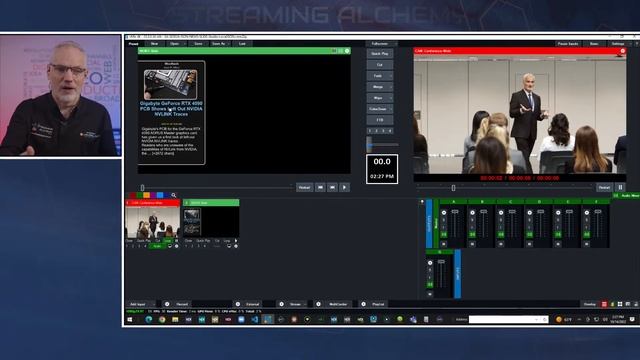Click Last preset menu button
The image size is (640, 360).
point(242,44)
